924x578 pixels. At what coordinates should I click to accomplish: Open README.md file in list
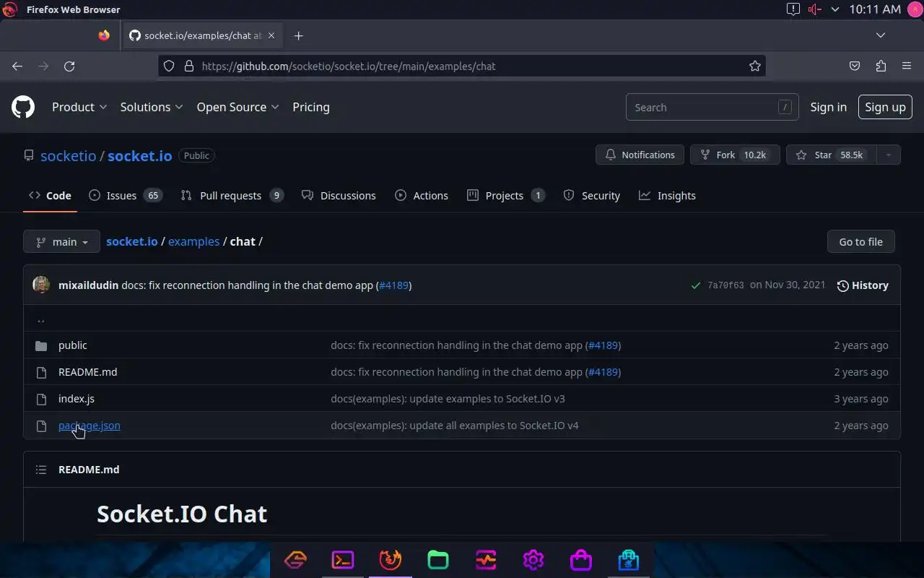click(87, 372)
